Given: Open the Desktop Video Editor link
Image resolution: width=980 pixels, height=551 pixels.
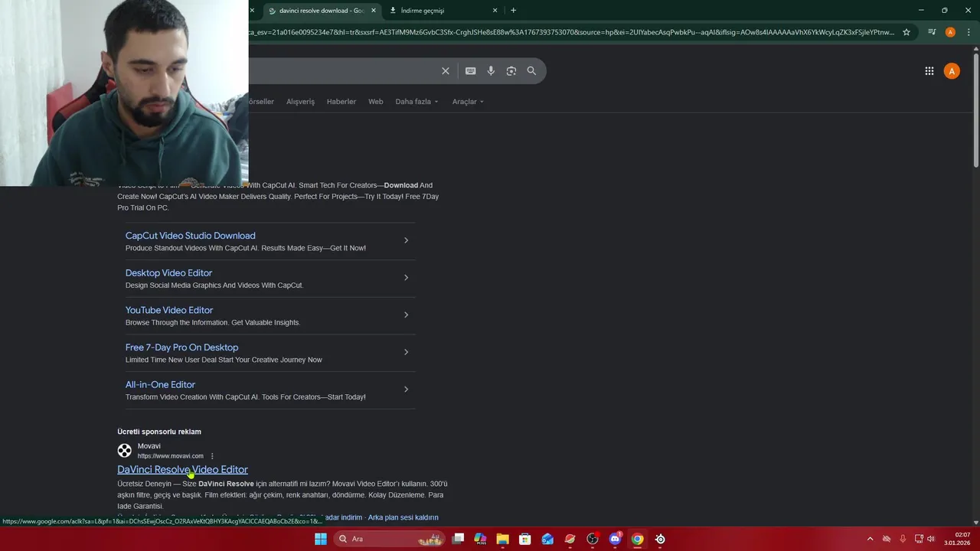Looking at the screenshot, I should (168, 272).
